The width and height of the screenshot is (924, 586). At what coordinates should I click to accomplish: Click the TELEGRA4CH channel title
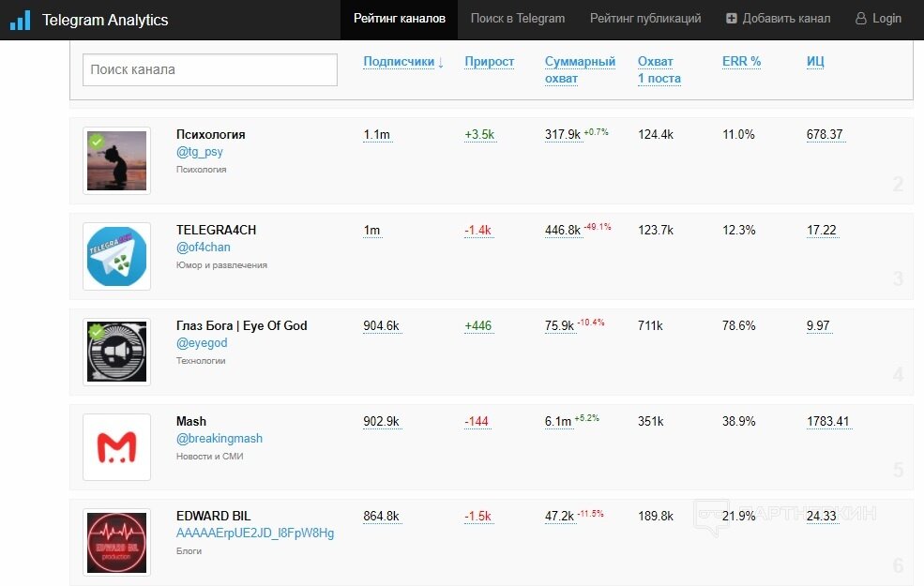point(217,230)
